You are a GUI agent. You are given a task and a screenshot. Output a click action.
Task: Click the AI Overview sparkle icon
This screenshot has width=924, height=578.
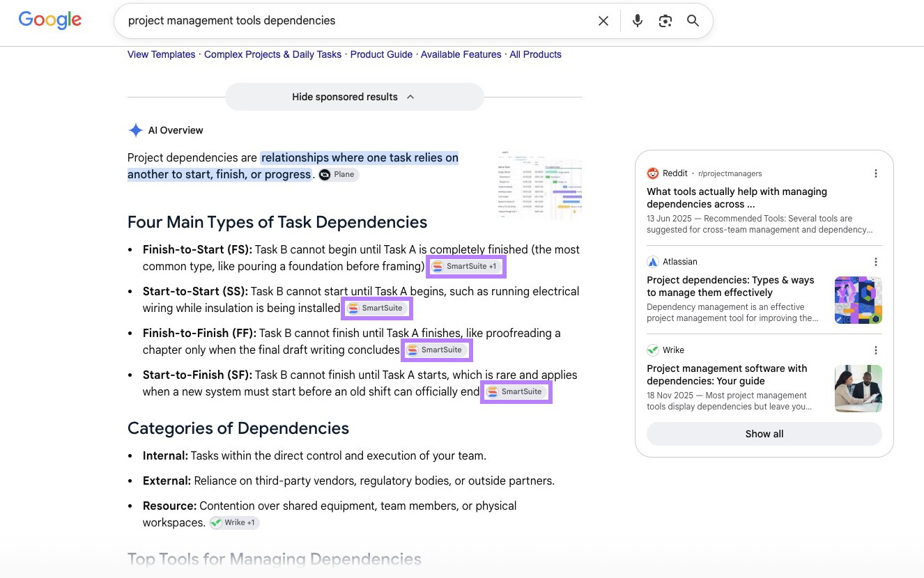coord(135,130)
